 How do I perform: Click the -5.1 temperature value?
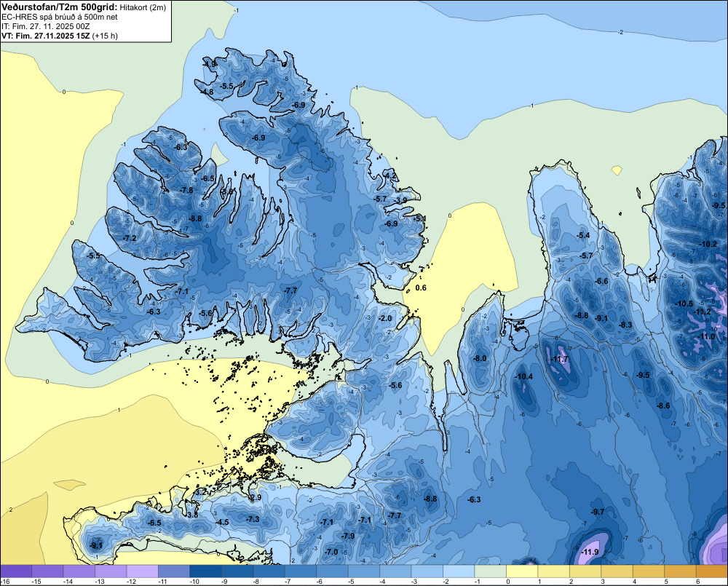tap(420, 218)
